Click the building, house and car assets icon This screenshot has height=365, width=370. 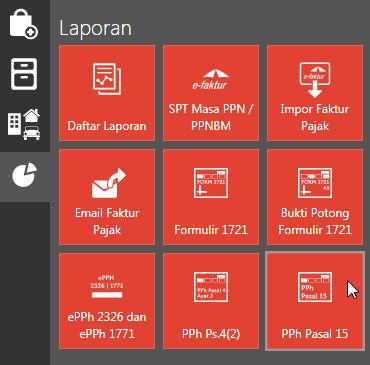[x=24, y=124]
